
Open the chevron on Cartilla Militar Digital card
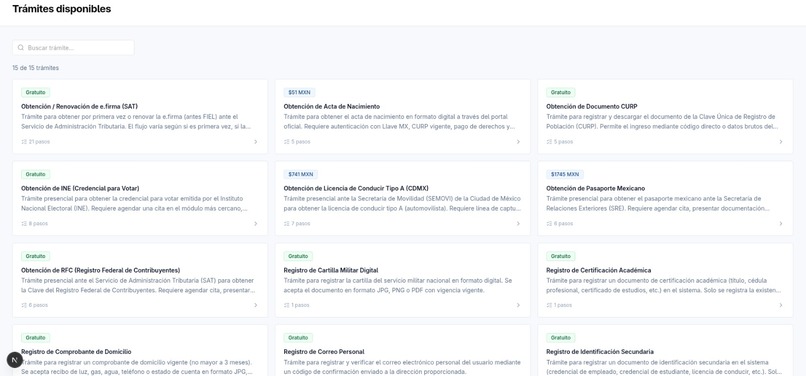pos(518,305)
